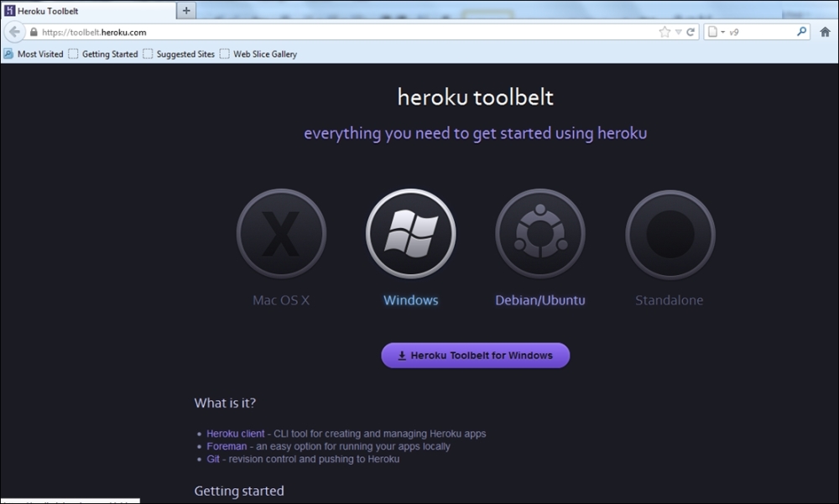The image size is (839, 504).
Task: Click the search magnifier icon
Action: coord(801,32)
